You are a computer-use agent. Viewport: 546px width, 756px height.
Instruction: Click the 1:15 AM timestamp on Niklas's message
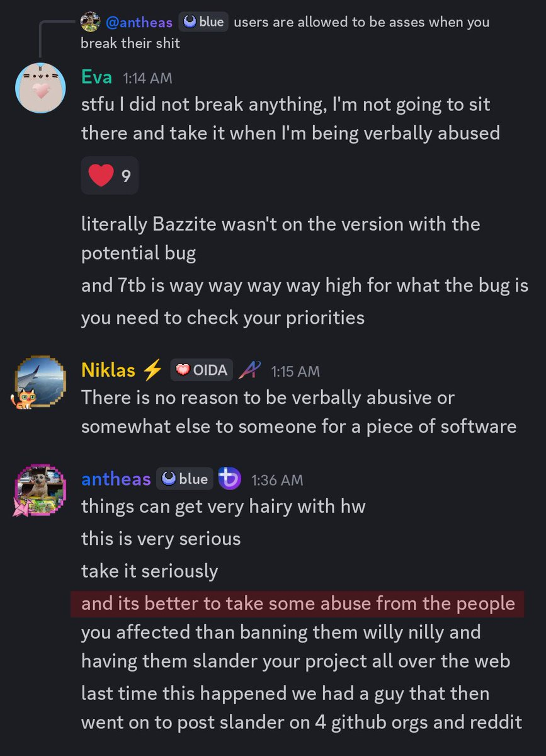coord(295,371)
